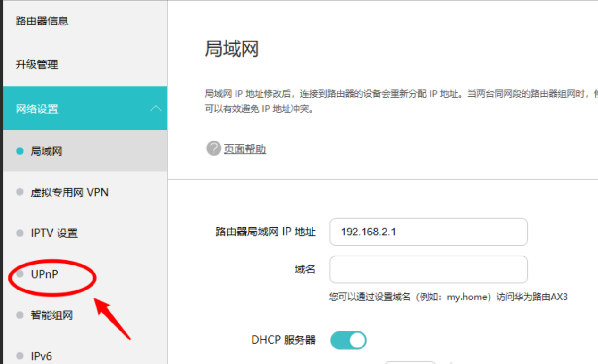
Task: Toggle the DHCP 服务器 switch
Action: [x=348, y=340]
